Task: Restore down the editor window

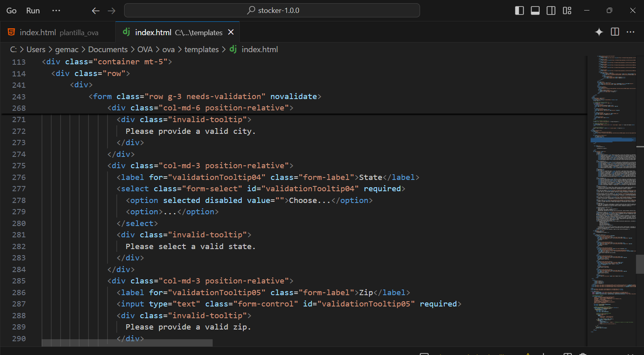Action: (609, 11)
